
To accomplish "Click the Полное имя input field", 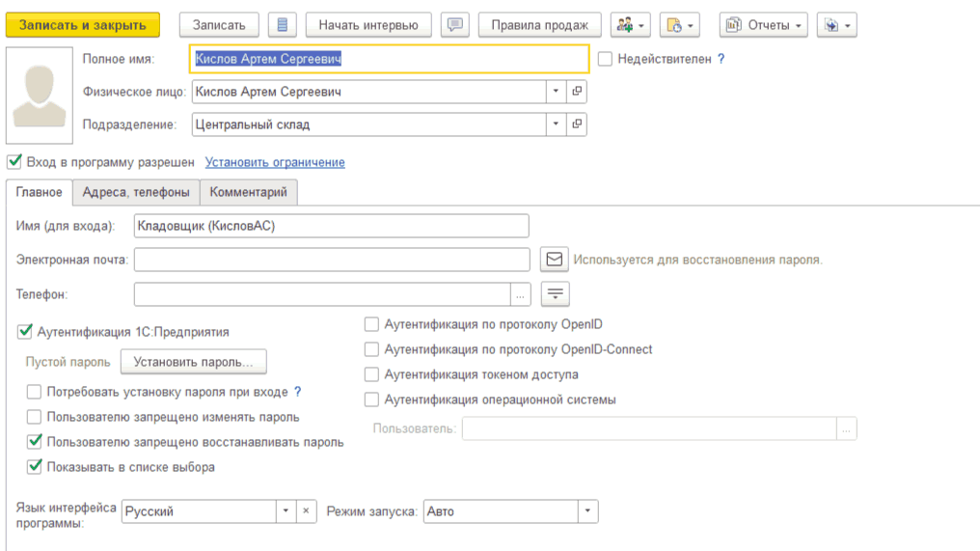I will point(389,59).
